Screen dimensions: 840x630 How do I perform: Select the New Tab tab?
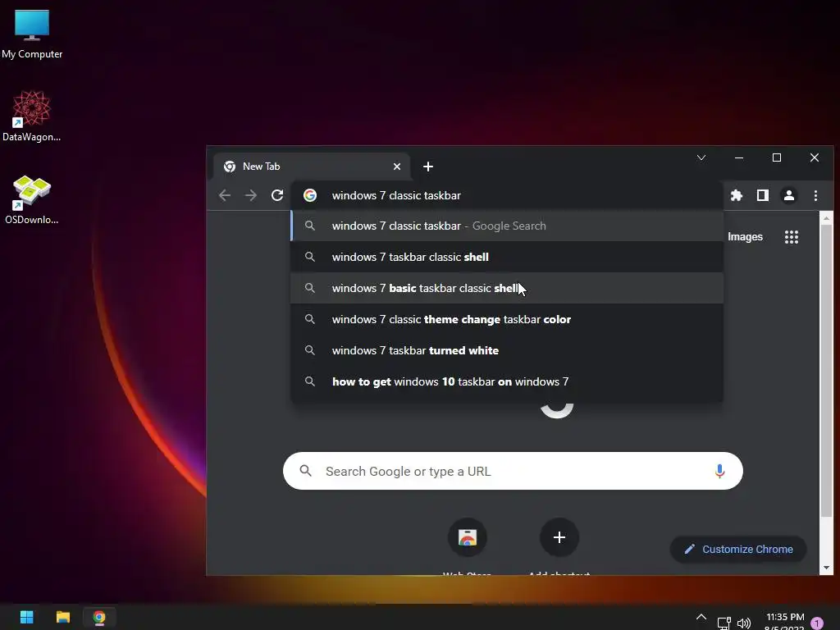coord(312,167)
